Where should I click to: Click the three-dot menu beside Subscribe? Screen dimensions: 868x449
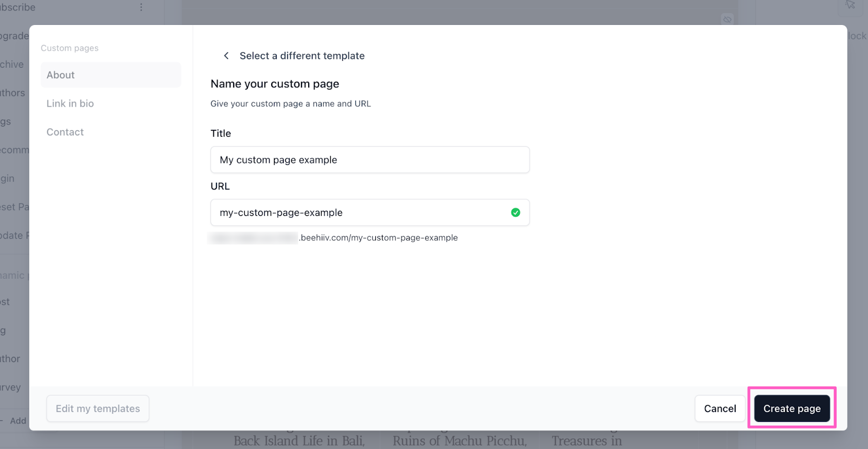click(x=141, y=7)
